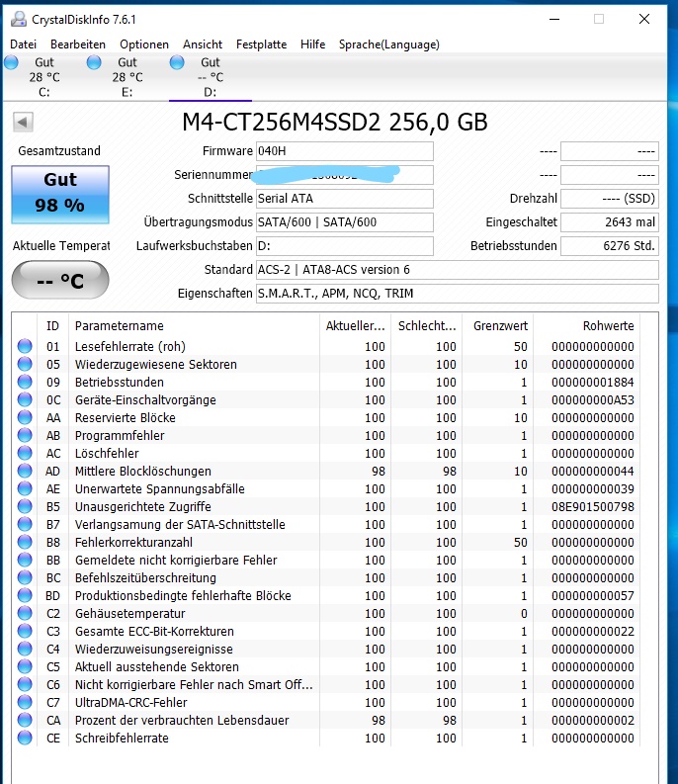This screenshot has height=784, width=678.
Task: Open the Festplatte menu
Action: (x=262, y=44)
